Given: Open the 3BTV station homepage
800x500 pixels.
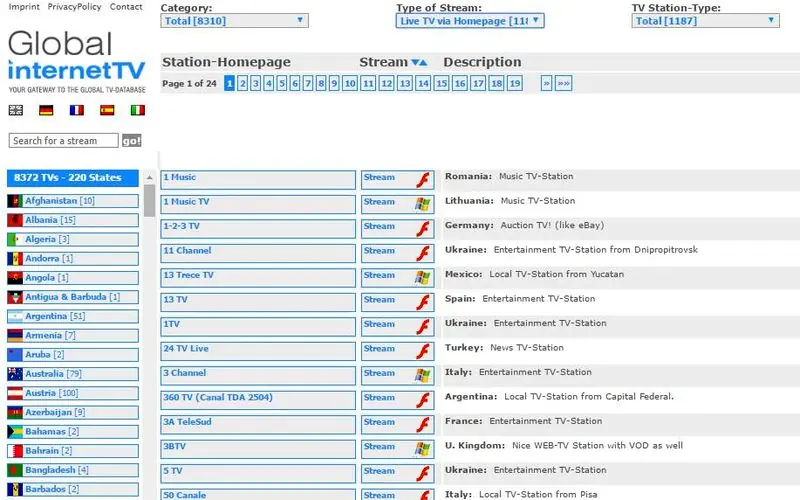Looking at the screenshot, I should point(258,449).
